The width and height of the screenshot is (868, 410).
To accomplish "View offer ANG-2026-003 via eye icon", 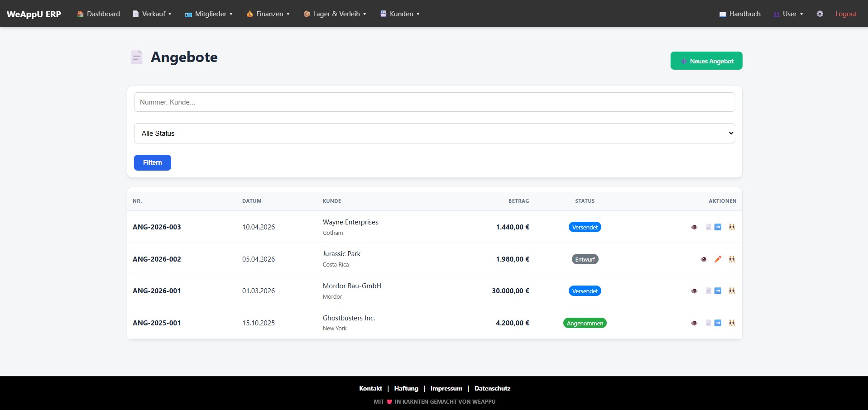I will (x=694, y=227).
